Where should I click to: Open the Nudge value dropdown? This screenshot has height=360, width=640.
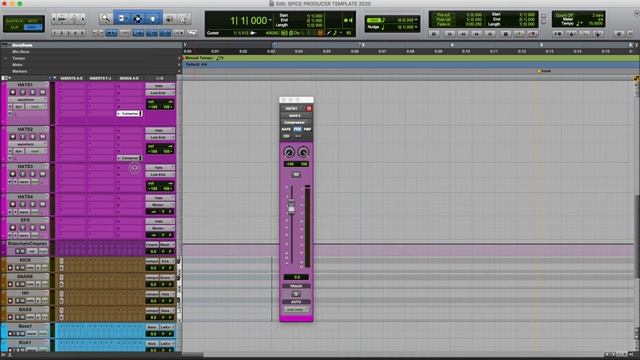pos(416,27)
